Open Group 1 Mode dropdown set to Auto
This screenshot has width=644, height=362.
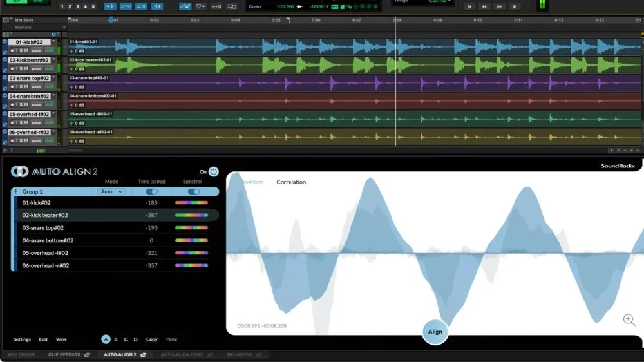click(111, 191)
